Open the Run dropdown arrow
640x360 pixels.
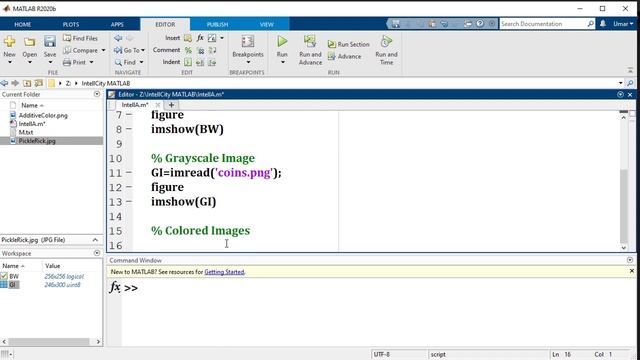pos(282,62)
